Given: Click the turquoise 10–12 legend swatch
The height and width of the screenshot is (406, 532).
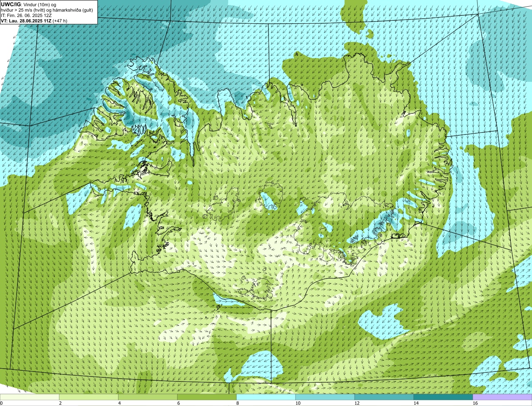Looking at the screenshot, I should [x=325, y=397].
